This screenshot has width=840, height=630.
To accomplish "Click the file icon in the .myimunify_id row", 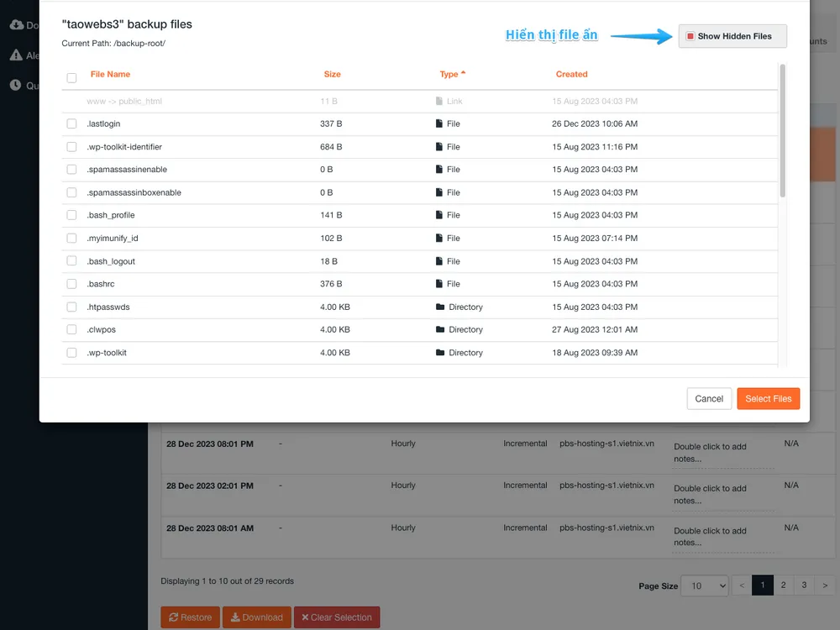I will point(438,239).
